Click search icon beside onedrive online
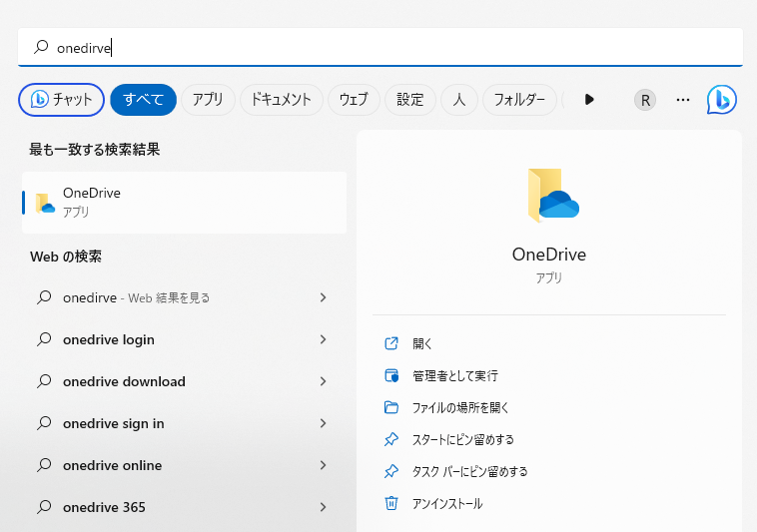The width and height of the screenshot is (757, 532). pos(44,465)
